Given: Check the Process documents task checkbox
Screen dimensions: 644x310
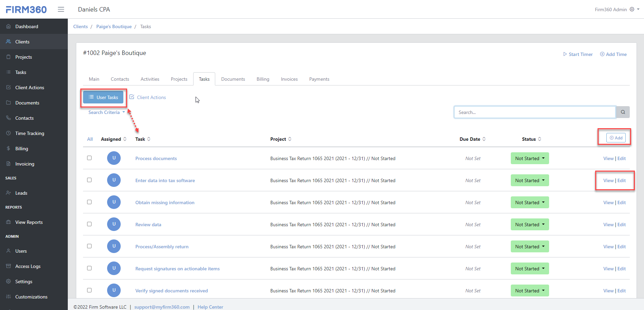Looking at the screenshot, I should pos(89,158).
